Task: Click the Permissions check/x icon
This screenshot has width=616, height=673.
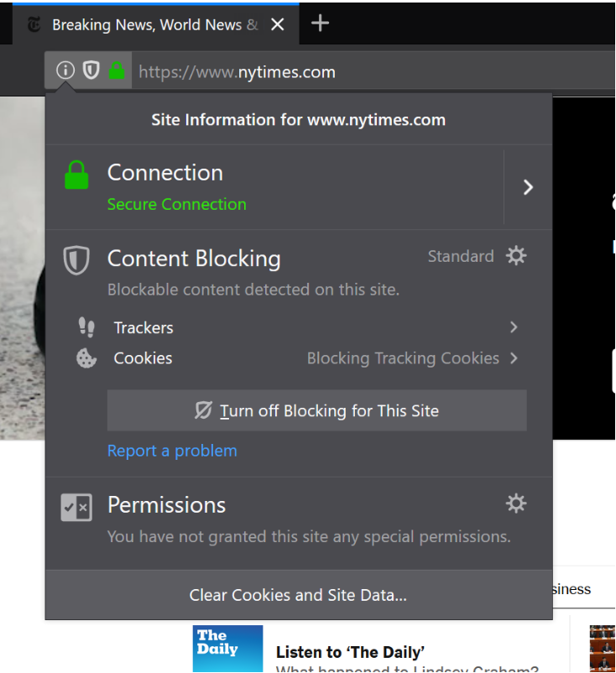Action: [76, 508]
